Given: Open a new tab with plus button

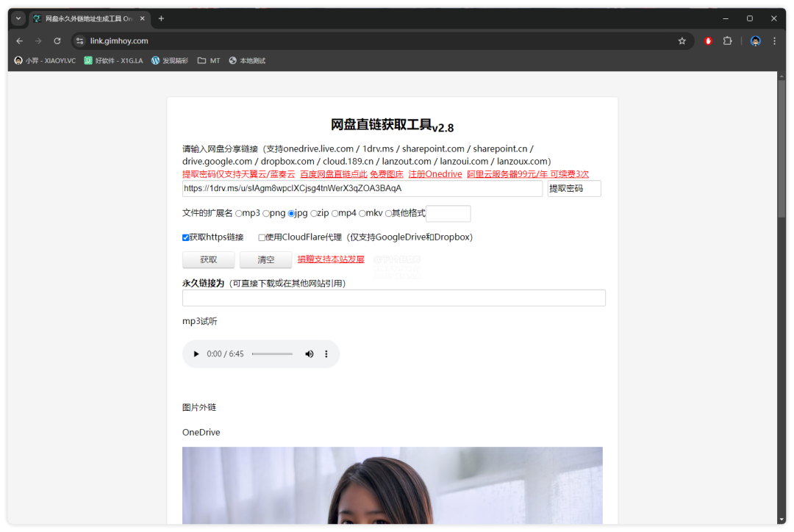Looking at the screenshot, I should [x=161, y=18].
